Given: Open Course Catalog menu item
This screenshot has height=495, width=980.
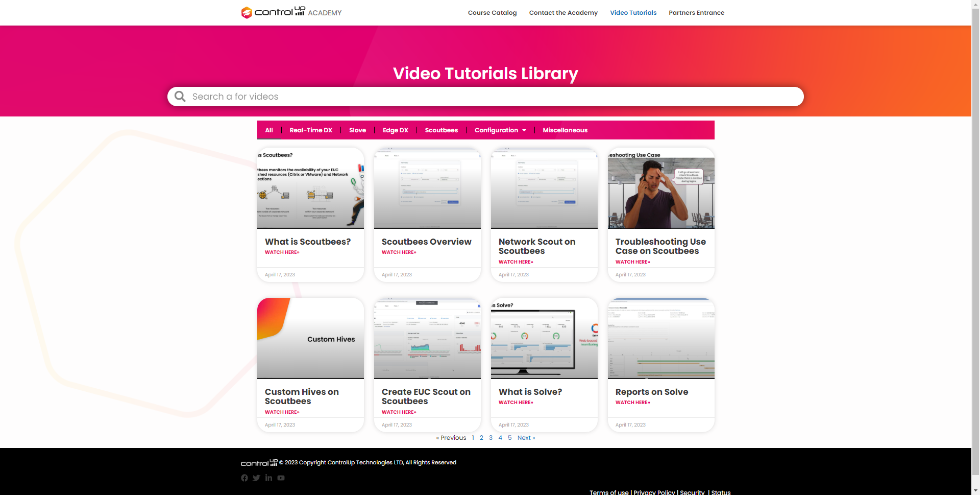Looking at the screenshot, I should pyautogui.click(x=492, y=13).
